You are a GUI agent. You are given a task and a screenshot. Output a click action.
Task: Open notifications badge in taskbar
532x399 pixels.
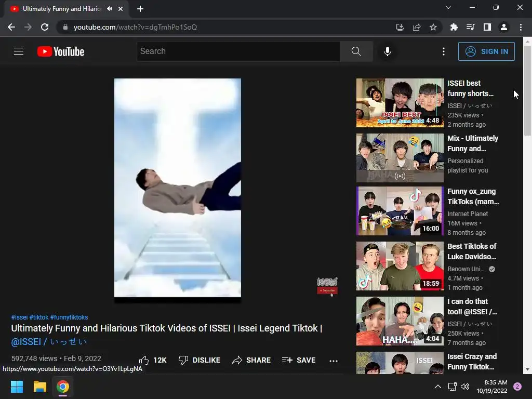coord(517,387)
